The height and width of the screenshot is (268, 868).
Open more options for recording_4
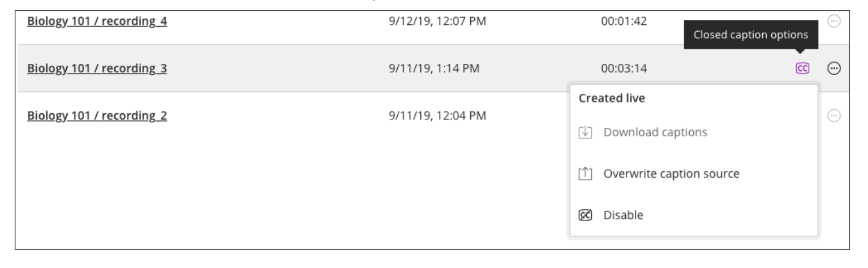click(834, 21)
